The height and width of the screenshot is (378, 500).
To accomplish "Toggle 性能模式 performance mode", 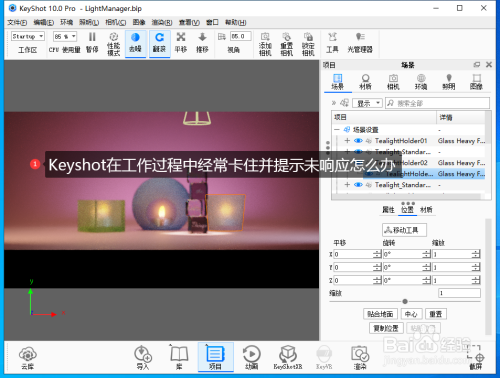I will [113, 43].
